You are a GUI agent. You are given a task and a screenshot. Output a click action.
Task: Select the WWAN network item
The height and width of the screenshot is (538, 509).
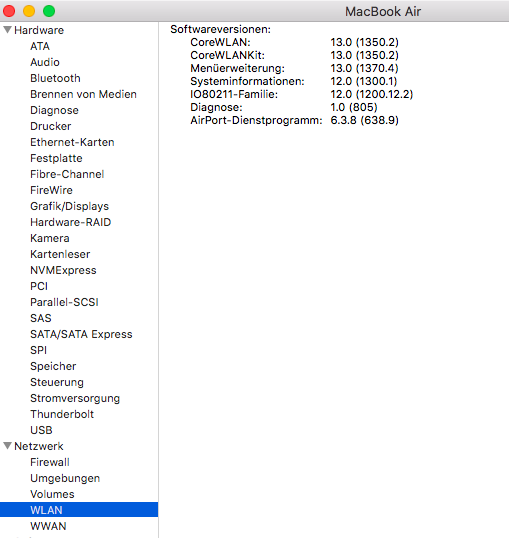[x=48, y=526]
